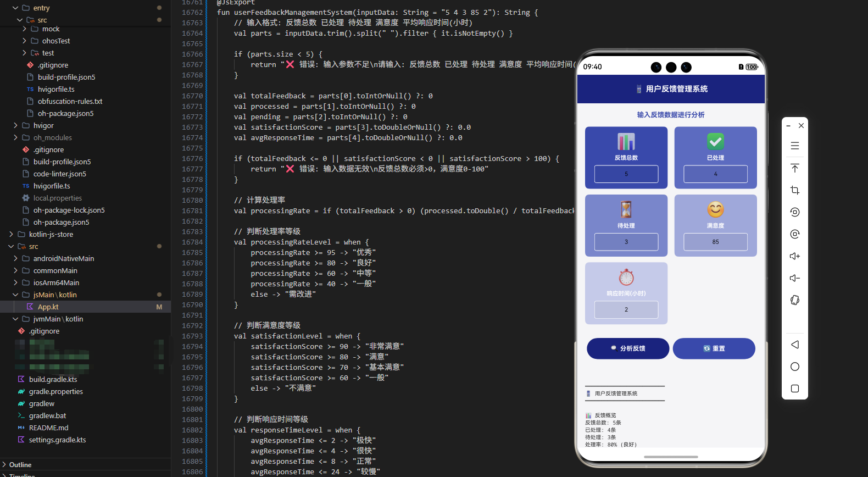This screenshot has height=477, width=868.
Task: Expand the Outline panel section
Action: click(x=4, y=464)
